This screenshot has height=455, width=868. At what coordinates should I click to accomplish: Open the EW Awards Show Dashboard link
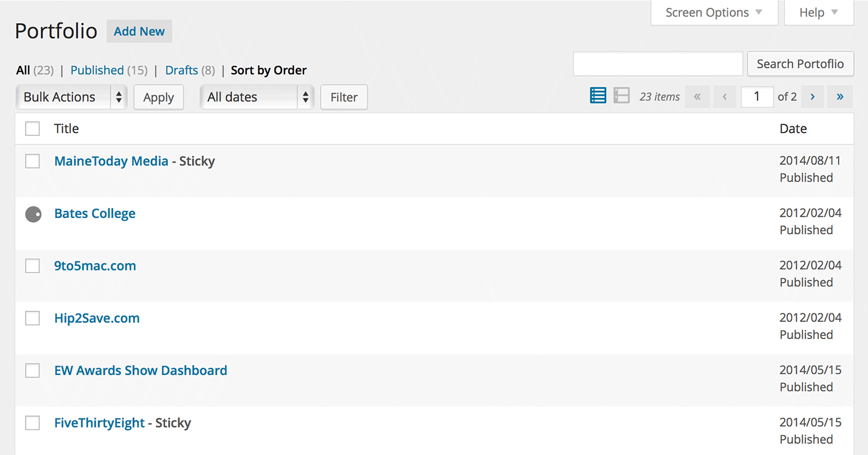tap(141, 370)
